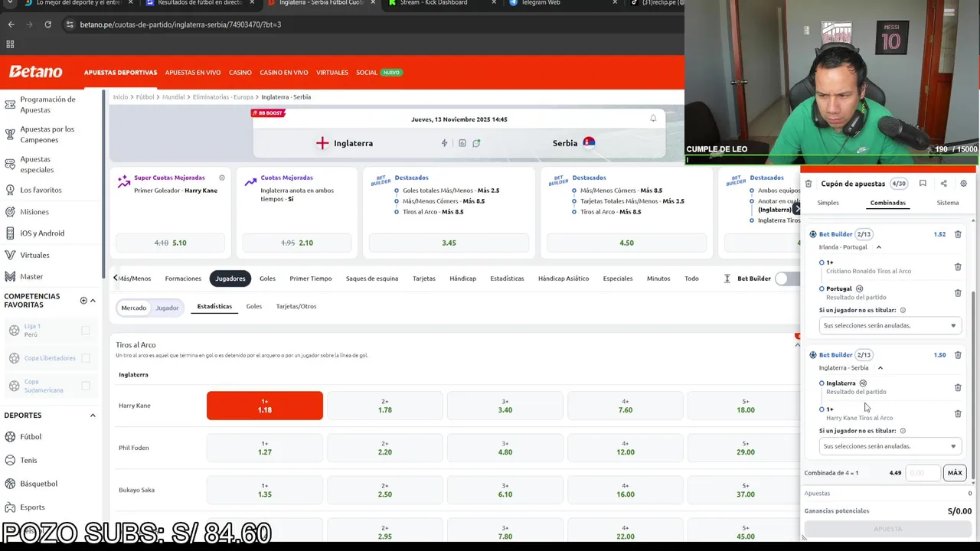
Task: Collapse the Tiros al Arco market
Action: click(797, 345)
